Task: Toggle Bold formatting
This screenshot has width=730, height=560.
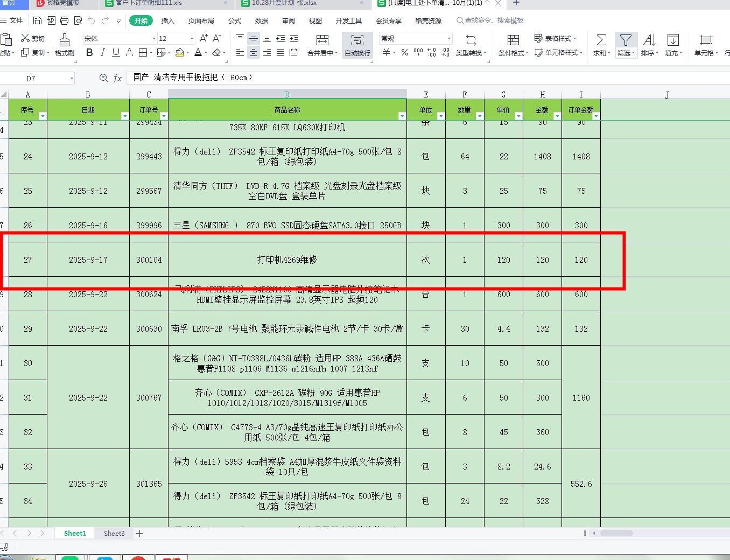Action: (x=89, y=52)
